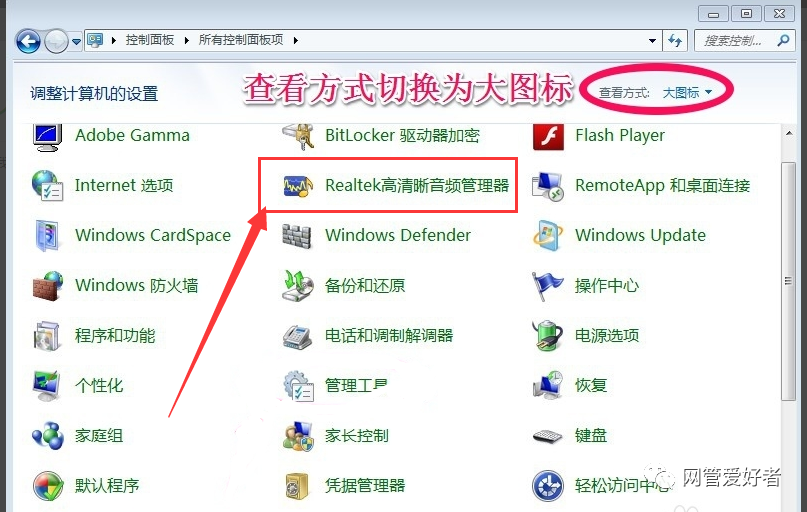Screen dimensions: 807x512
Task: Open the 家庭组 homegroup spheres icon
Action: click(48, 436)
